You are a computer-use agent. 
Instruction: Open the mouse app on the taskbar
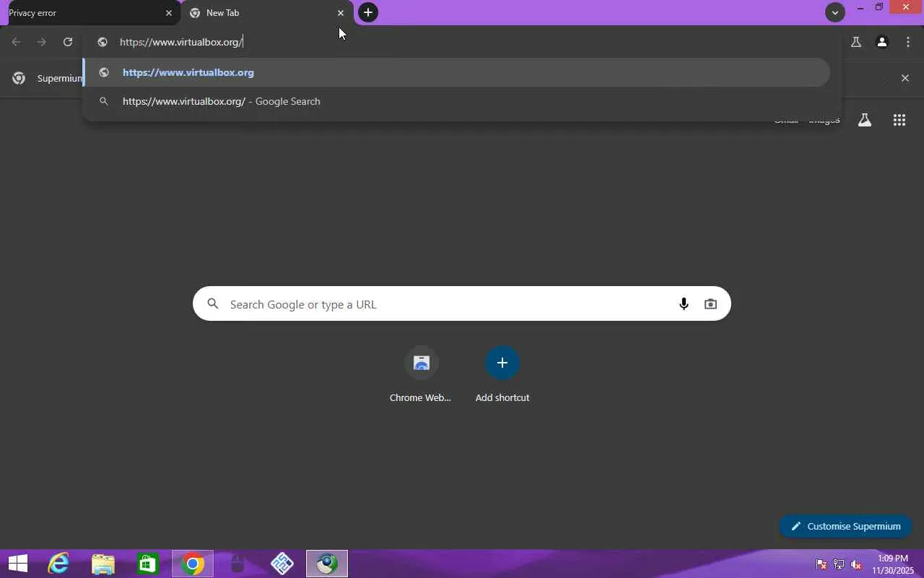click(x=237, y=564)
